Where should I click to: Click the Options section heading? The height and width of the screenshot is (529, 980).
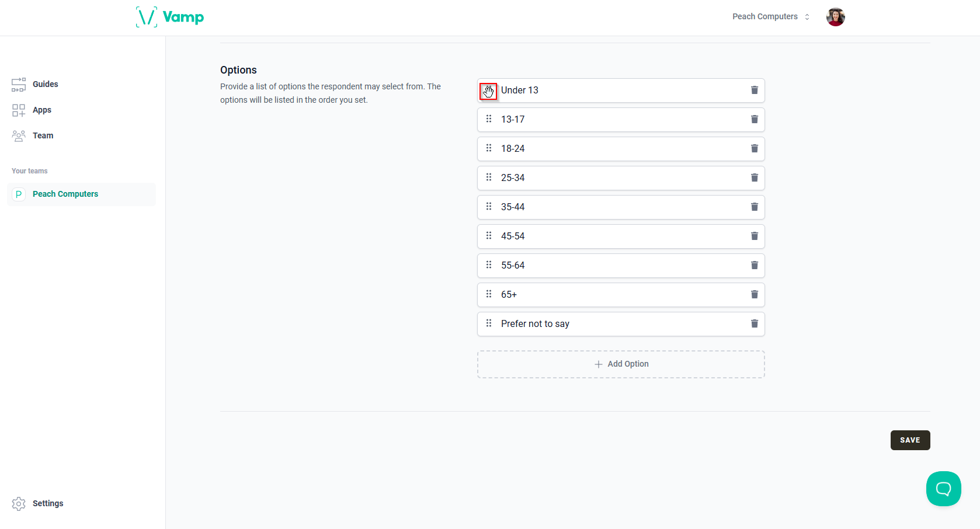click(x=238, y=70)
